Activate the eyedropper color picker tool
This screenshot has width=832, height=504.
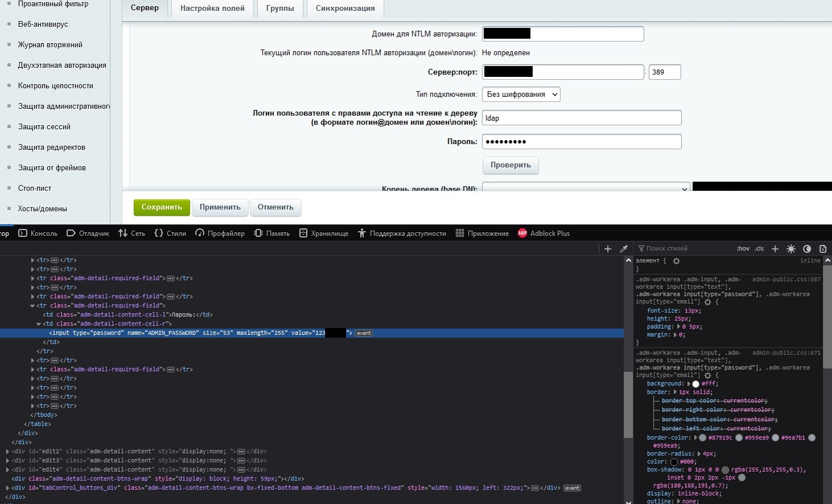[x=624, y=249]
